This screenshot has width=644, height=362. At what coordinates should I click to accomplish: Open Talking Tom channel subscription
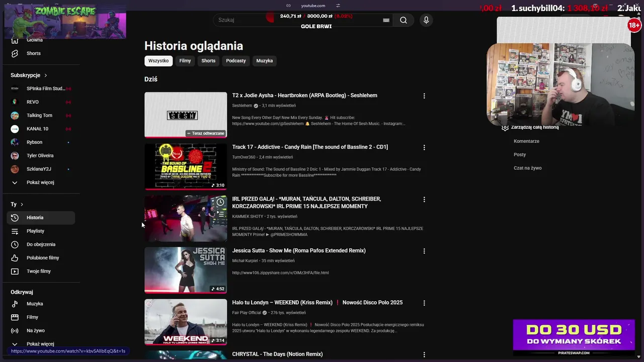[41, 116]
